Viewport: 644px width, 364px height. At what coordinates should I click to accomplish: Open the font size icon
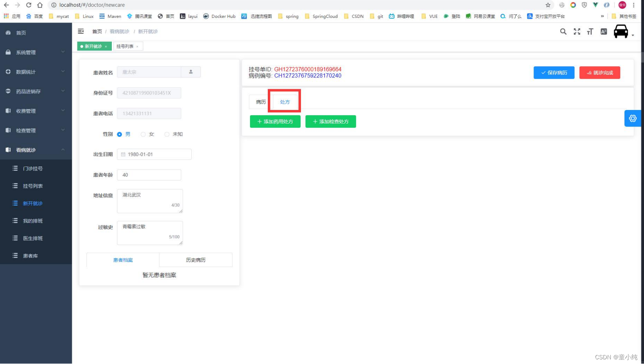point(590,31)
